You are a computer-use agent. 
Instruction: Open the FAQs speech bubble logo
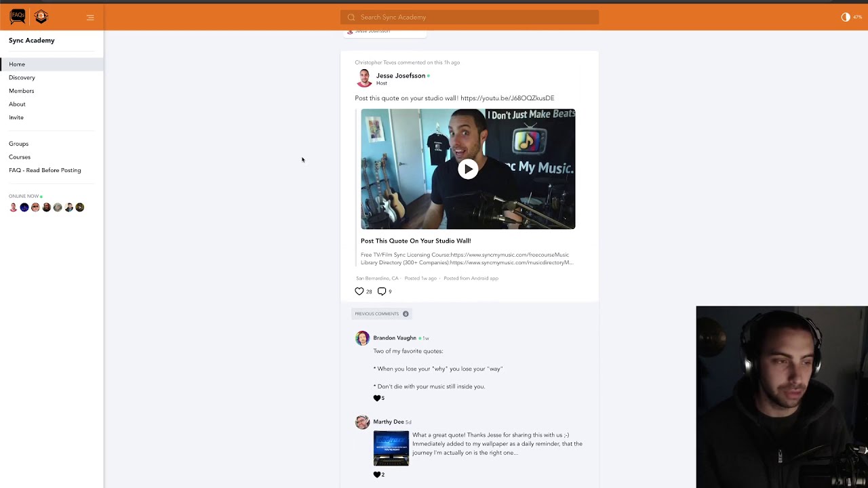(18, 16)
